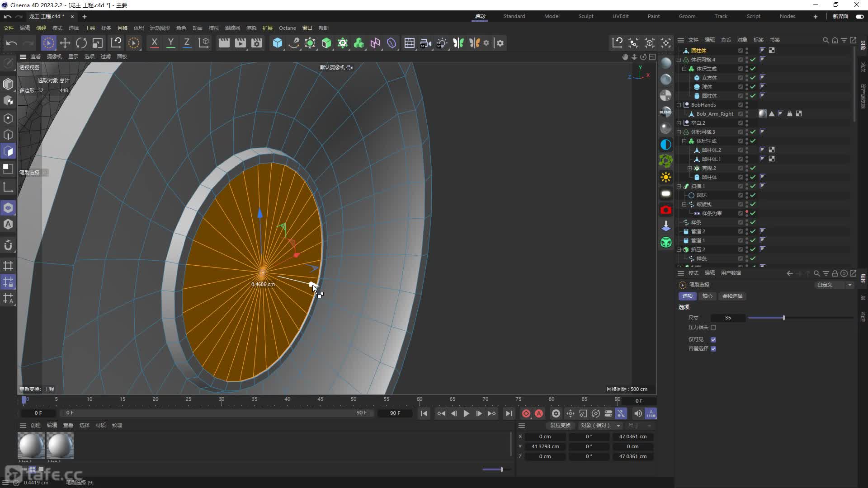Click the 新界面 button

840,16
